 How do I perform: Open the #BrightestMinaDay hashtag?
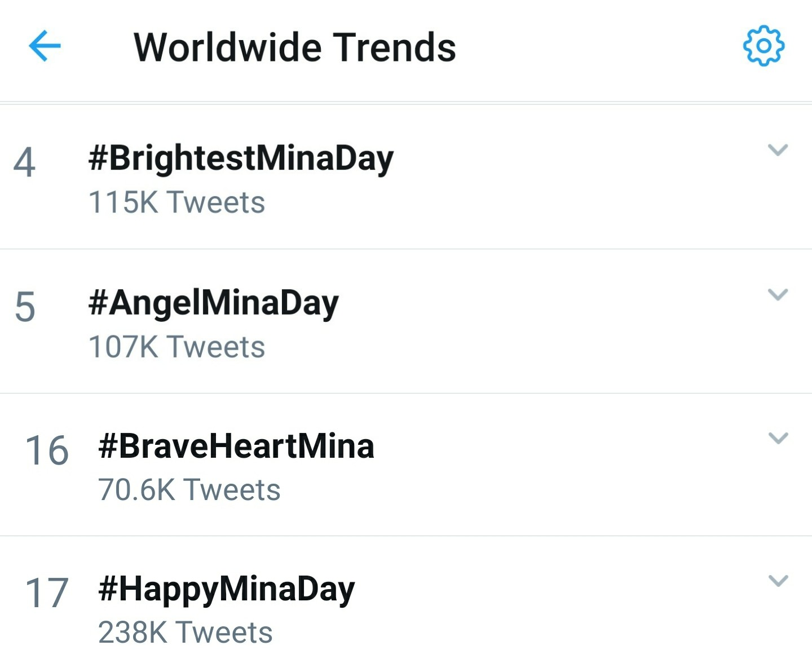(241, 159)
